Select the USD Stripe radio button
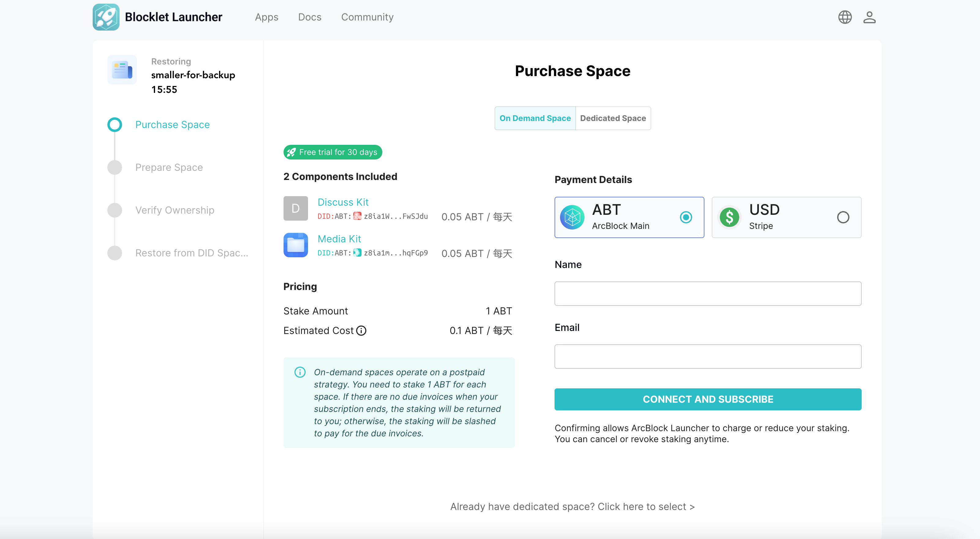The image size is (980, 539). click(x=843, y=218)
